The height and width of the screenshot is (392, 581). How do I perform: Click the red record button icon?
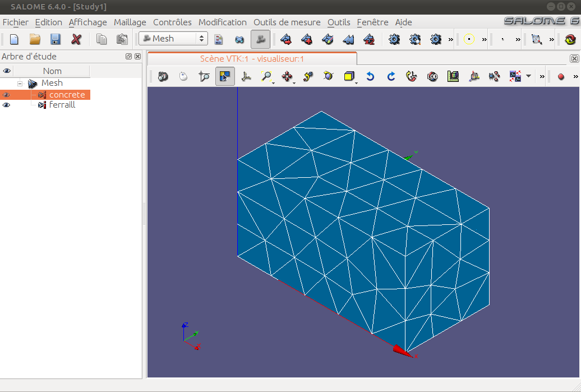click(x=561, y=77)
